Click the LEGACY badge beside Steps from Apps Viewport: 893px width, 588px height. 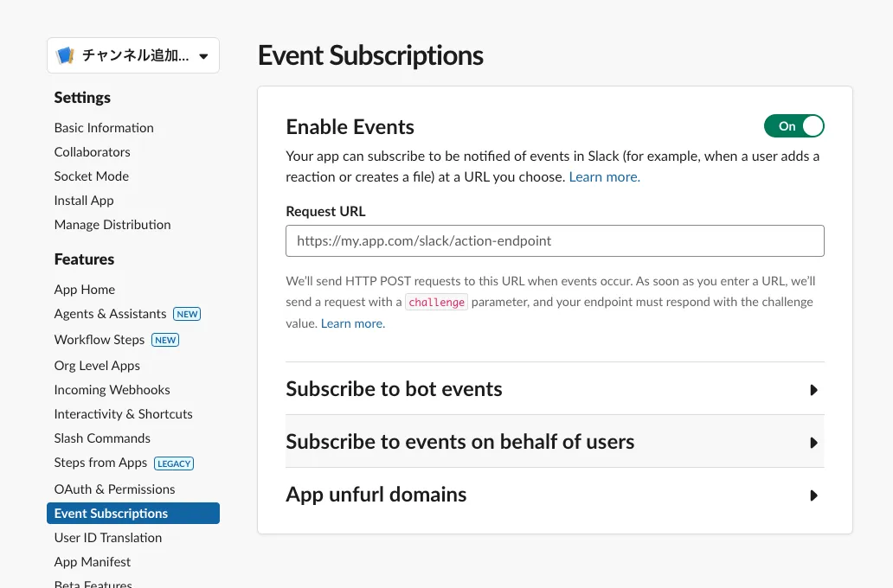coord(174,463)
